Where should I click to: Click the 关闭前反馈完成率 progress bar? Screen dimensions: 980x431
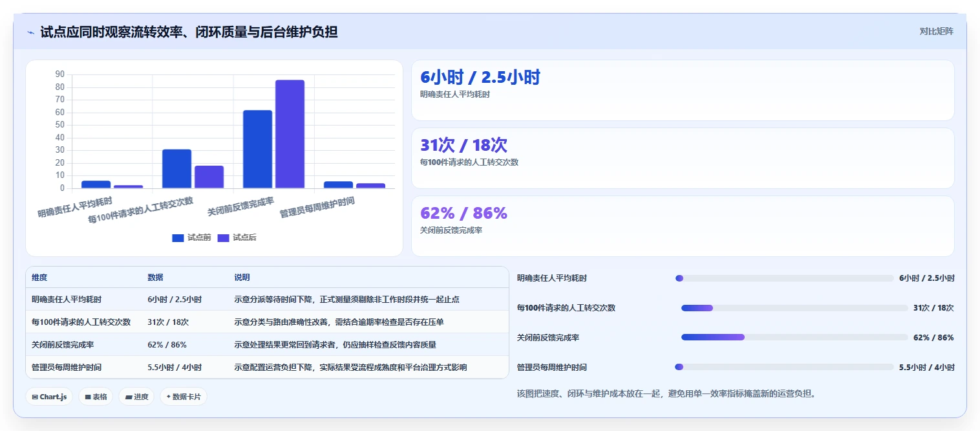pyautogui.click(x=794, y=337)
